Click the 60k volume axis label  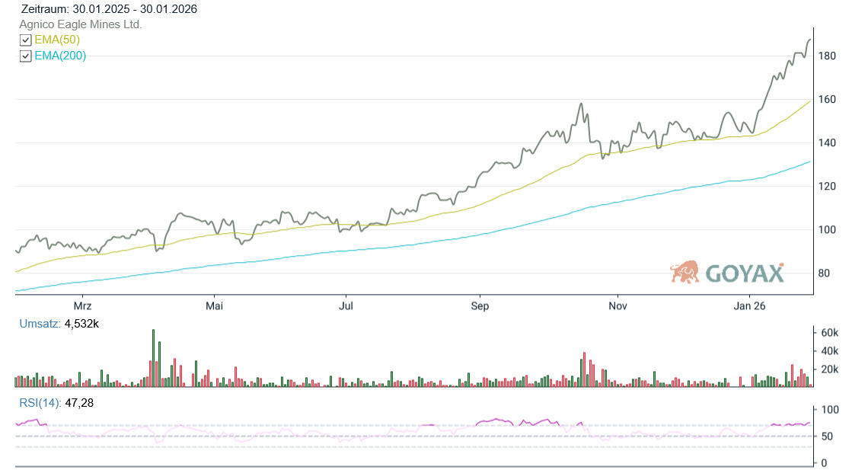tap(828, 333)
